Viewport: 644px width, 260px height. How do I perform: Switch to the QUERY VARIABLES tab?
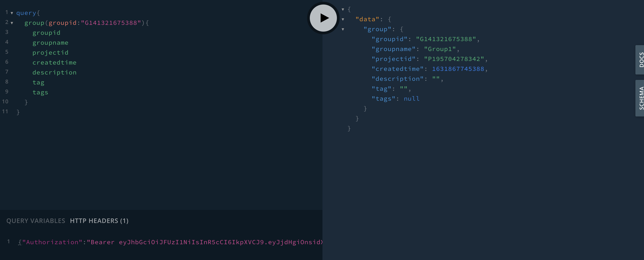(x=36, y=221)
